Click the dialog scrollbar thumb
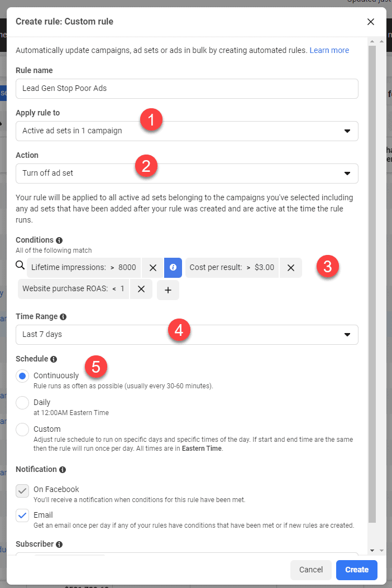This screenshot has height=588, width=392. click(x=372, y=285)
